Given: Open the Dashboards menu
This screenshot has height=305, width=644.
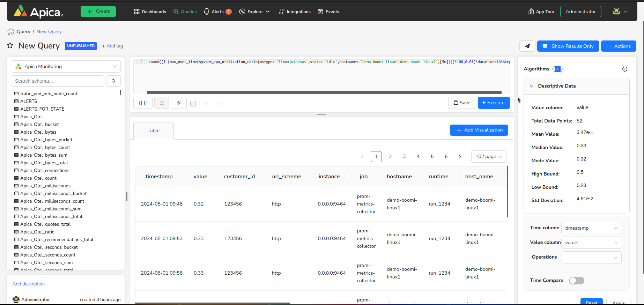Looking at the screenshot, I should point(150,12).
